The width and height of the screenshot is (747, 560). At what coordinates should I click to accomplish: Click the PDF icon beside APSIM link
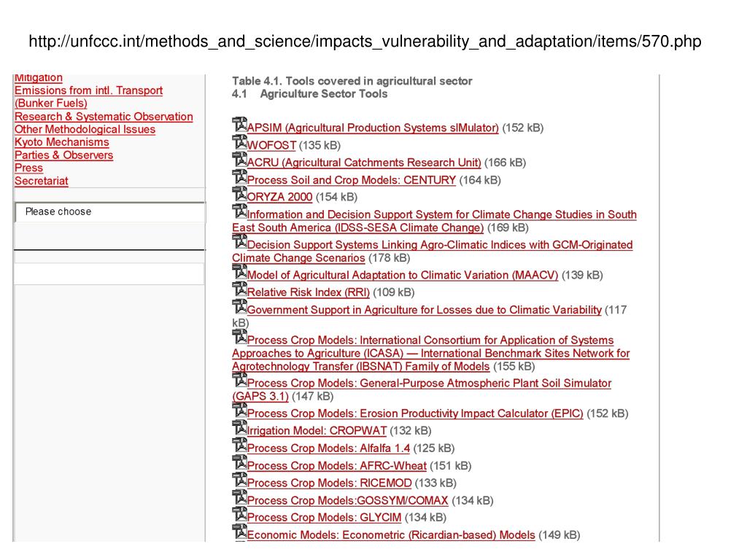click(x=239, y=125)
